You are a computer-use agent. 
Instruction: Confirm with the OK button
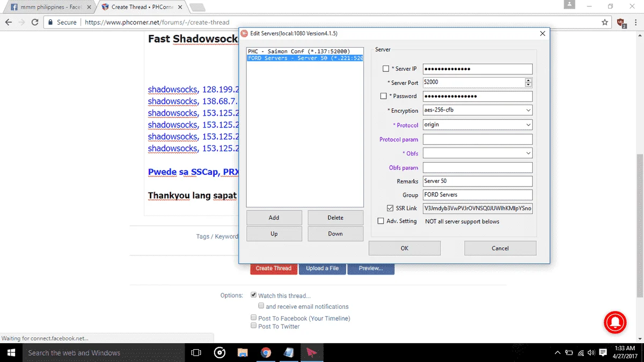[405, 248]
